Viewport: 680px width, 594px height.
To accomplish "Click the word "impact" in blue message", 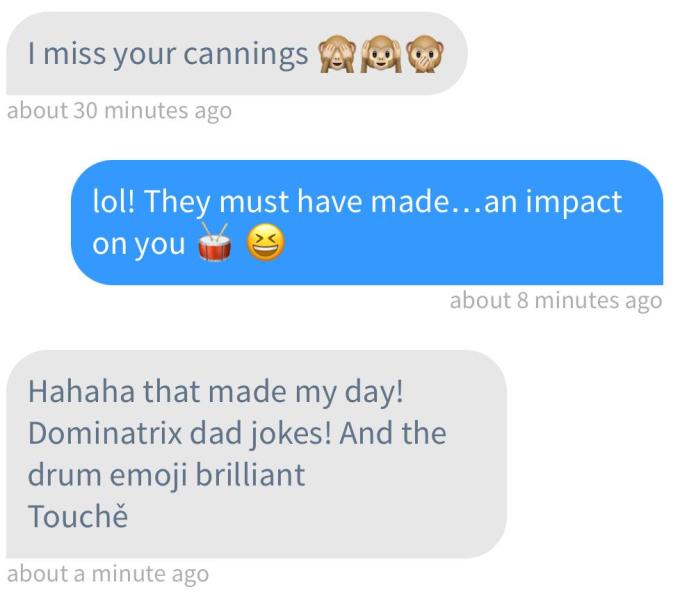I will pyautogui.click(x=574, y=202).
